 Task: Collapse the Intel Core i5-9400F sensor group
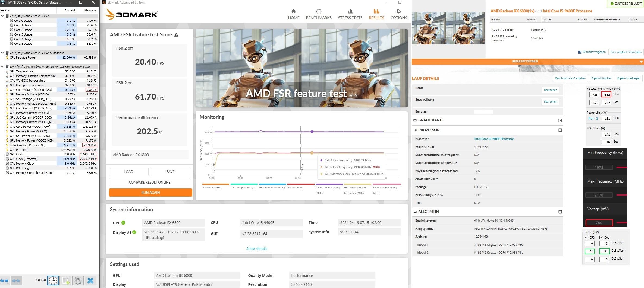2,16
